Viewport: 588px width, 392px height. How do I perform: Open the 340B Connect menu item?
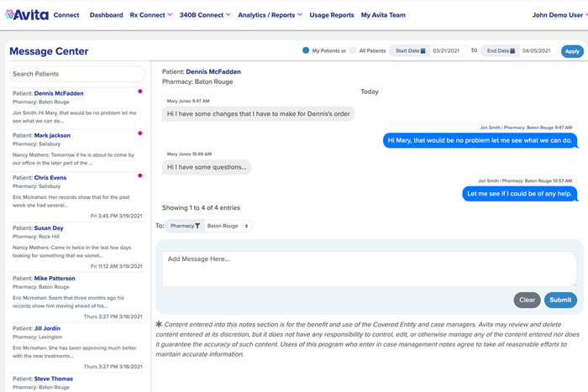[x=202, y=15]
